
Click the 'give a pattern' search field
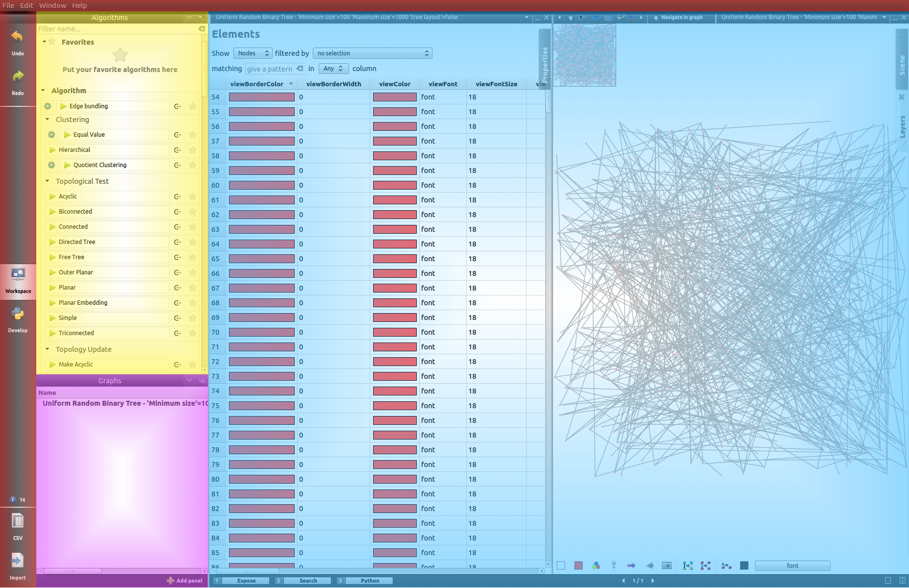tap(271, 69)
